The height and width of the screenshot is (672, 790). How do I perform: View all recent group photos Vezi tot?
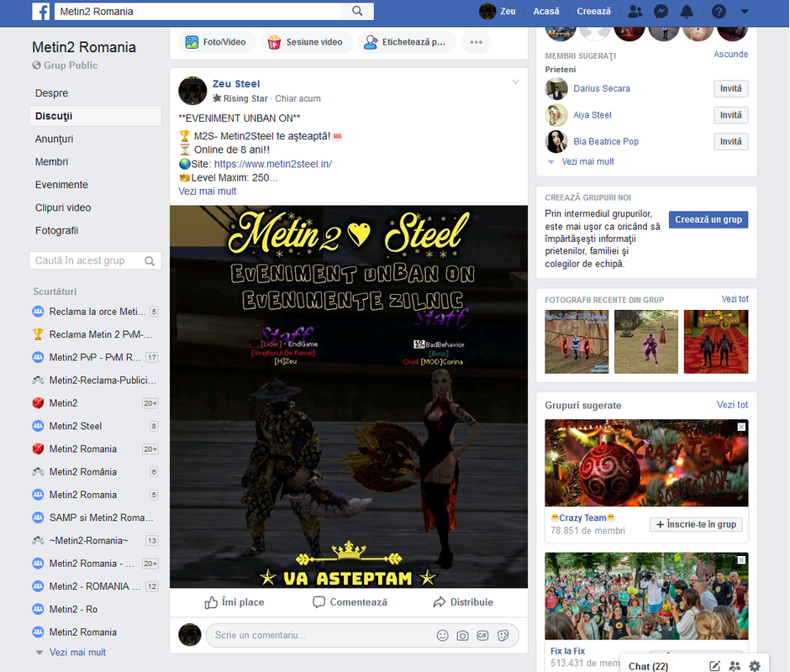click(x=735, y=299)
